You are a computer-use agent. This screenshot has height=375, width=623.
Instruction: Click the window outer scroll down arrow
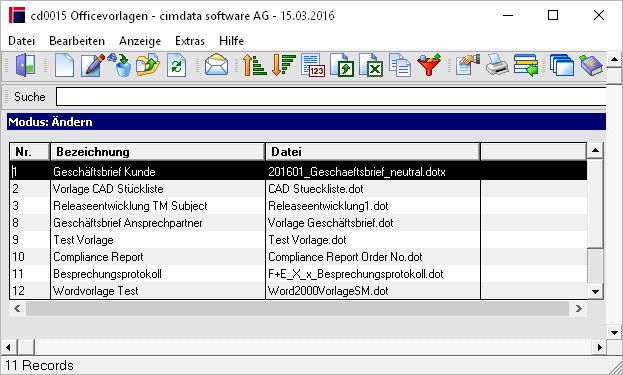click(614, 332)
